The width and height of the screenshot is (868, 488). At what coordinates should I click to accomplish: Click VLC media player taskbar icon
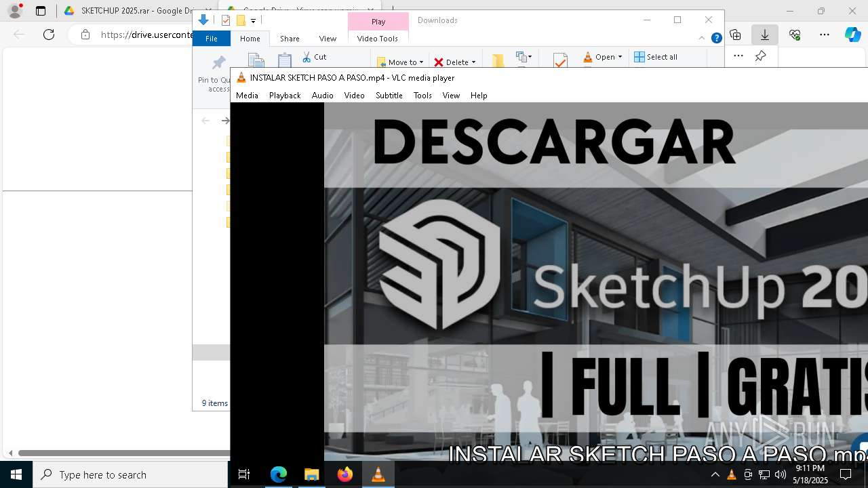click(378, 474)
